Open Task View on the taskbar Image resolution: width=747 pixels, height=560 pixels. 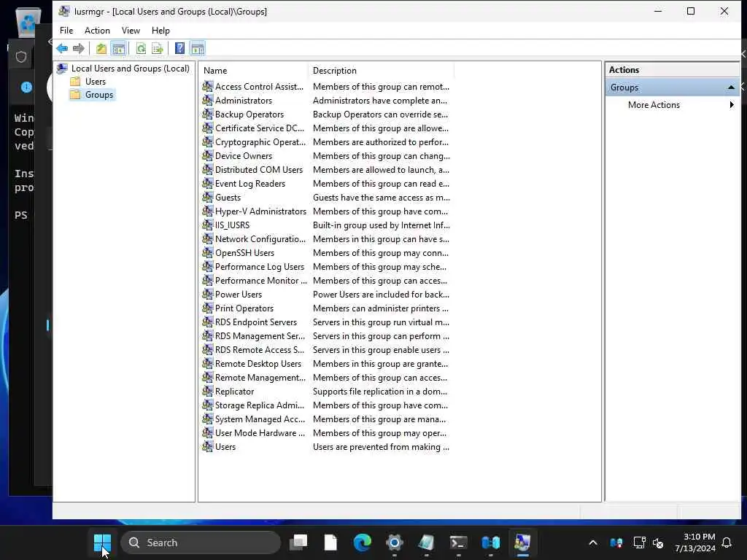pos(298,542)
